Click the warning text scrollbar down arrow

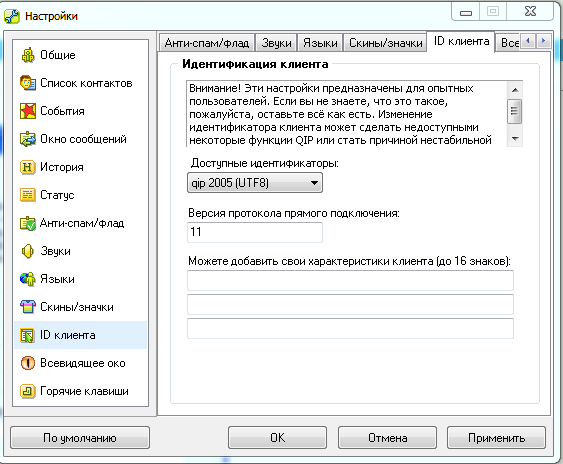[x=515, y=139]
